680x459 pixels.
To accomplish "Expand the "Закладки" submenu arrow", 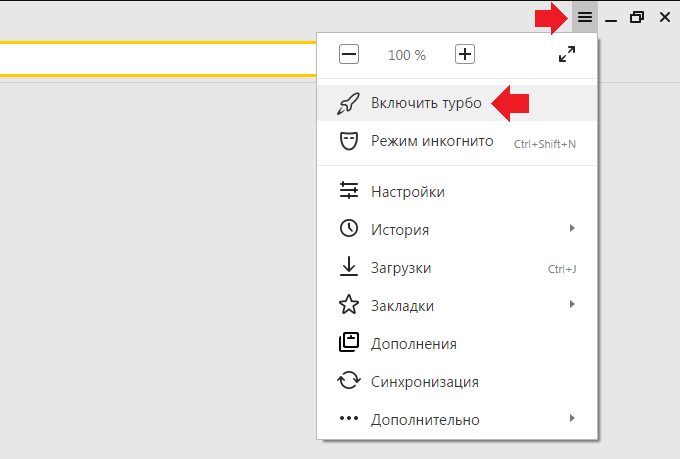I will (x=572, y=304).
